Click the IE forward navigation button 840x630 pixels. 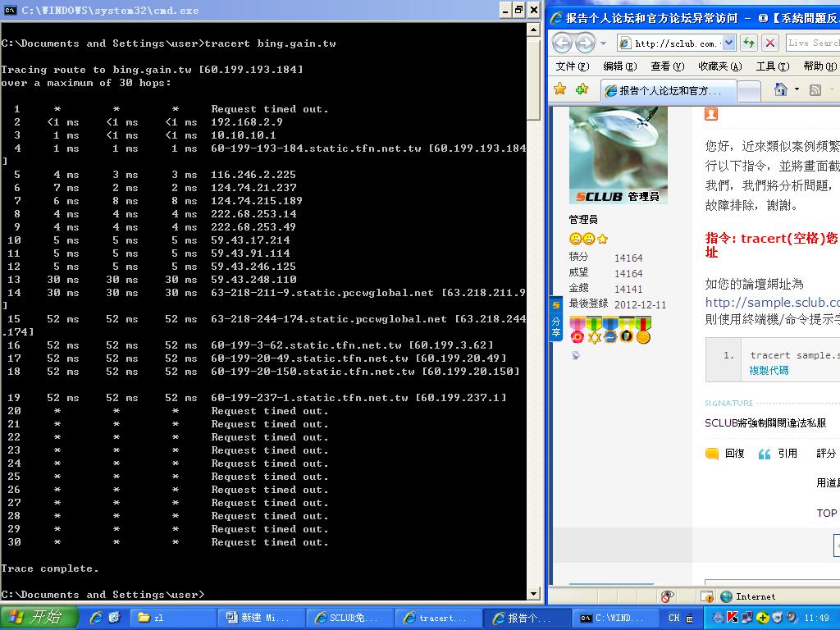(x=585, y=43)
